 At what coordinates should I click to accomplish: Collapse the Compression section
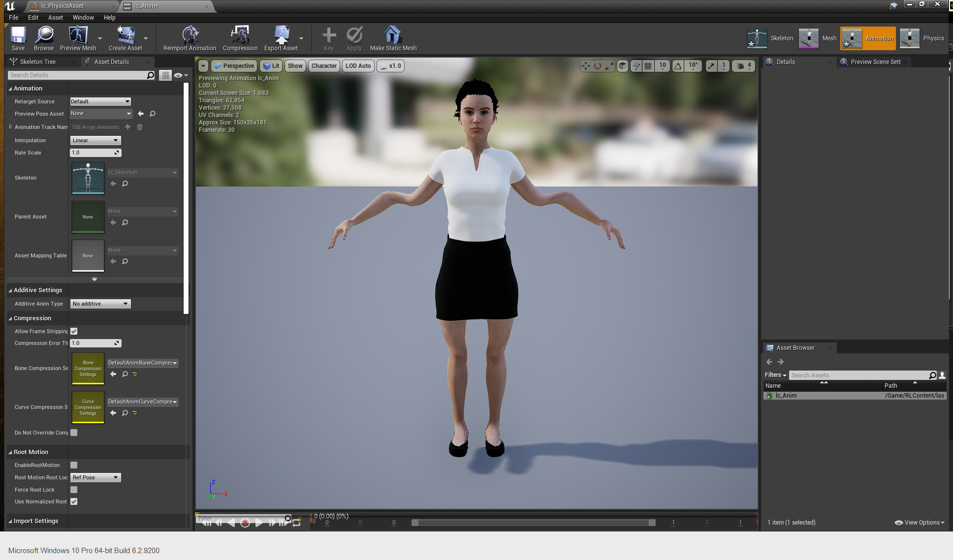(x=10, y=318)
